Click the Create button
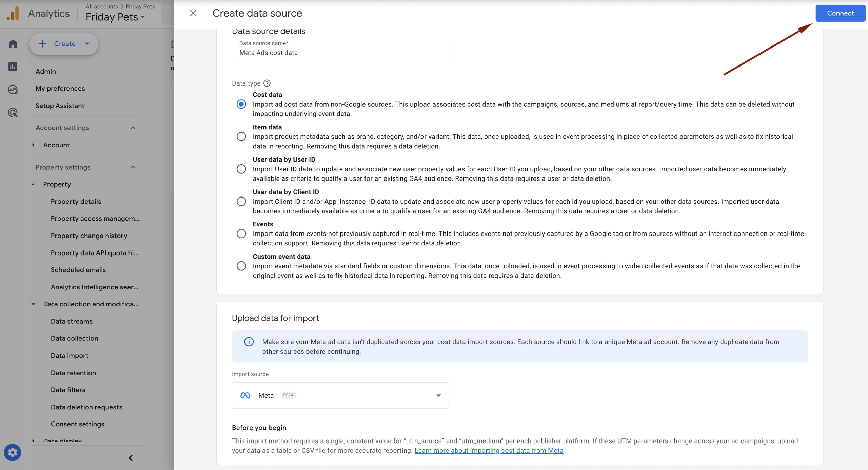 (64, 44)
